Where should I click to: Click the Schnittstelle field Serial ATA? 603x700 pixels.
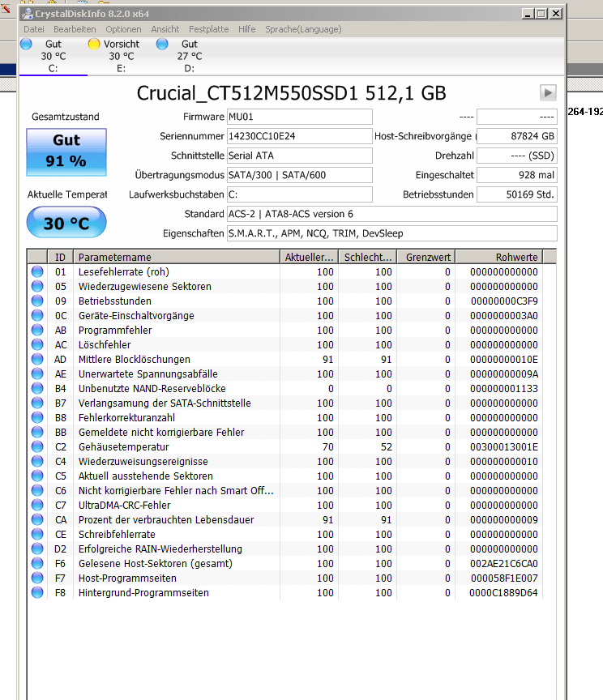pos(300,156)
